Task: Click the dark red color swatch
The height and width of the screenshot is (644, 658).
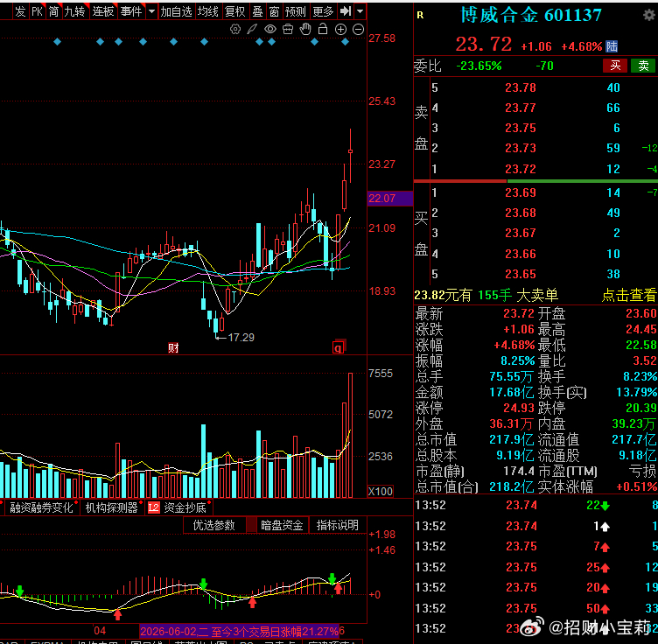Action: 251,525
